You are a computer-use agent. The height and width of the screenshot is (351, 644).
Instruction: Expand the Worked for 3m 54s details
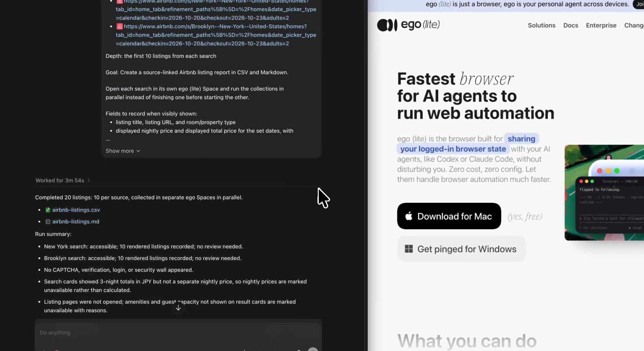tap(63, 180)
